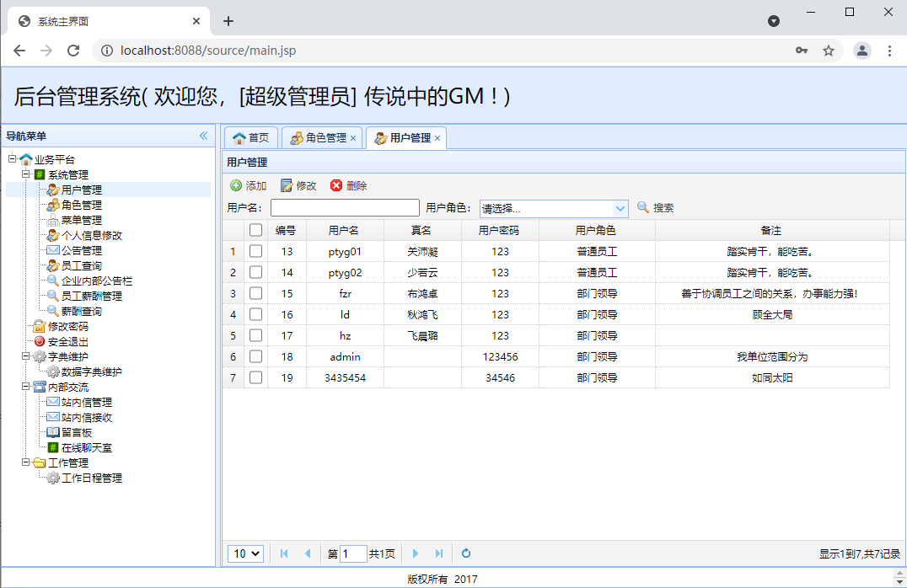Collapse the 系统管理 tree node
The height and width of the screenshot is (588, 907).
tap(25, 174)
